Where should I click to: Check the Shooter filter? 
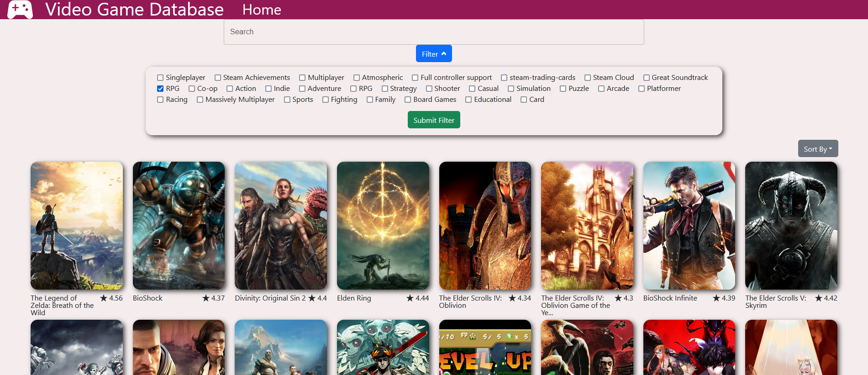[x=429, y=89]
